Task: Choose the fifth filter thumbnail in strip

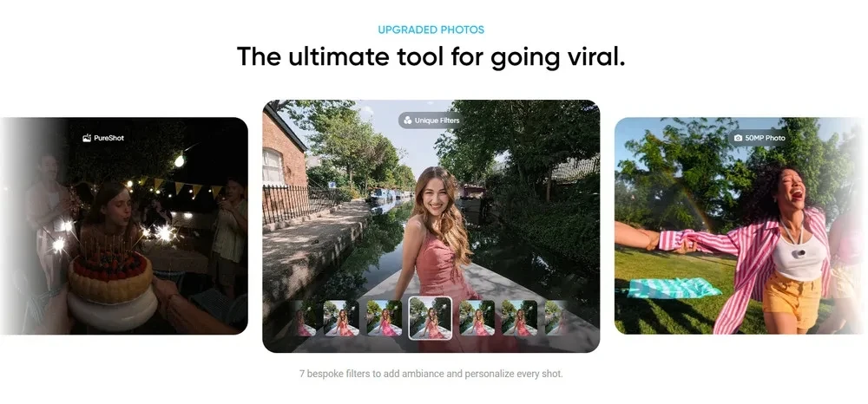Action: click(x=477, y=318)
